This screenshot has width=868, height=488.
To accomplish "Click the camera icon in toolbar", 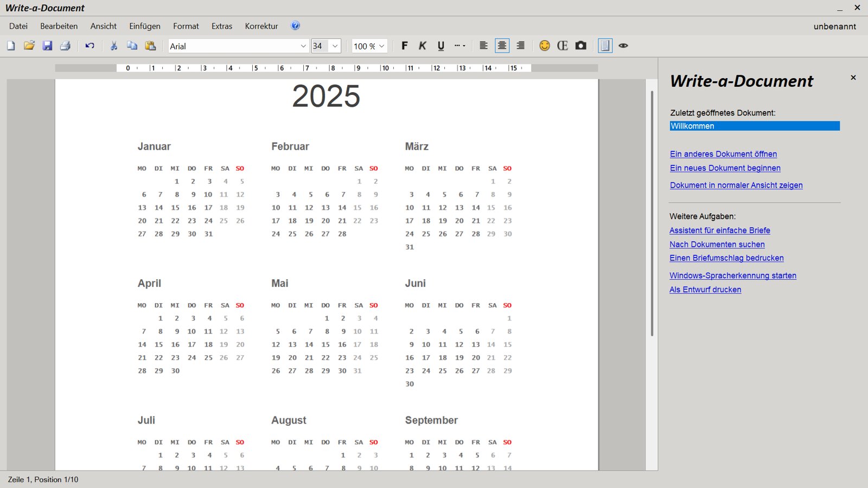I will 581,46.
